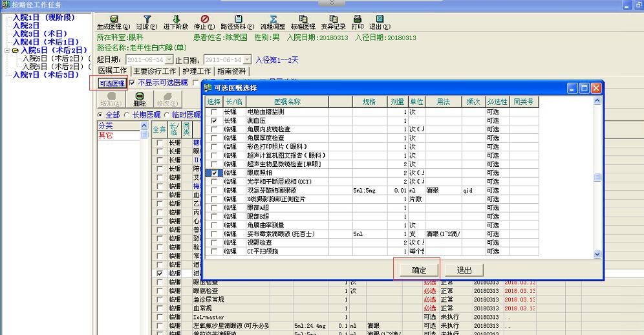Open 路径资料 clipboard icon
The width and height of the screenshot is (644, 335).
point(238,19)
